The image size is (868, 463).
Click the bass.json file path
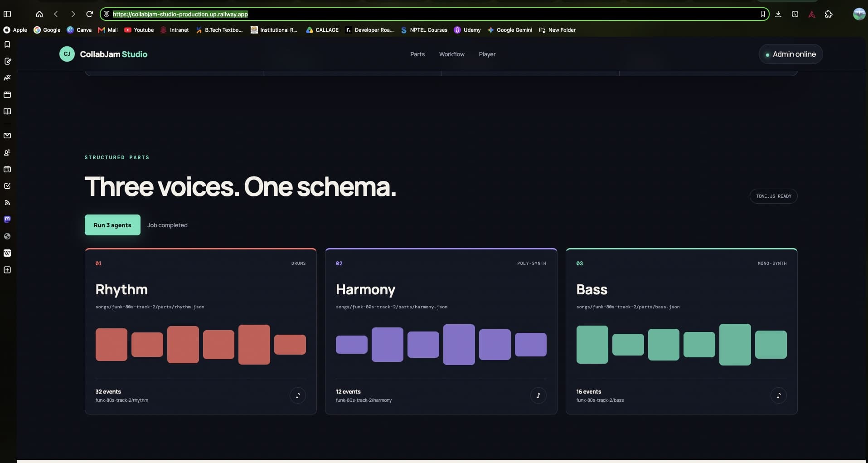628,307
